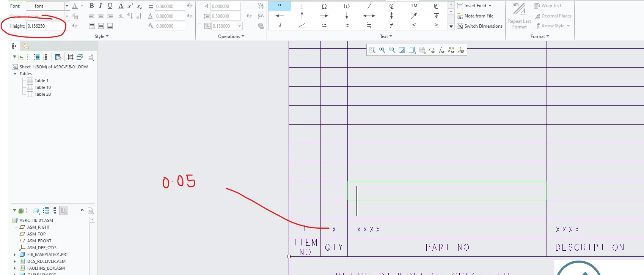The image size is (644, 275).
Task: Open the font color dropdown arrow
Action: pos(82,6)
